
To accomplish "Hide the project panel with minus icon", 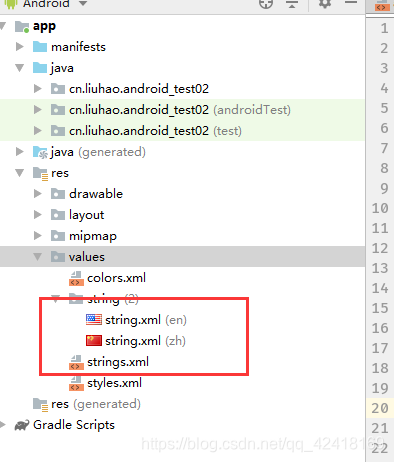I will tap(351, 3).
